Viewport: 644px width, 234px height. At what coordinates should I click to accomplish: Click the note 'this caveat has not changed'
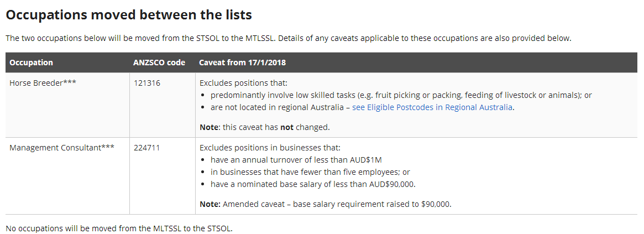pos(264,127)
